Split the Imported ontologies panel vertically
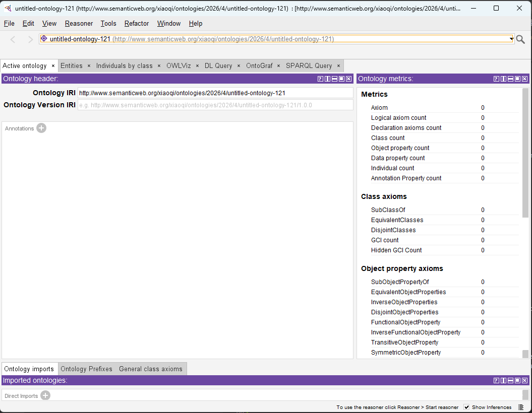The height and width of the screenshot is (413, 532). 503,380
